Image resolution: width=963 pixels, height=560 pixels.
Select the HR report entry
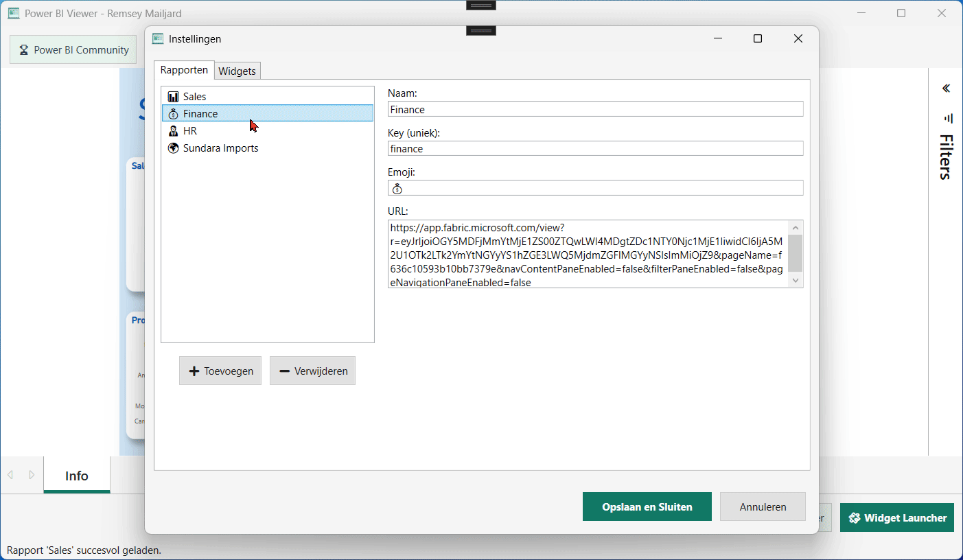(x=268, y=131)
